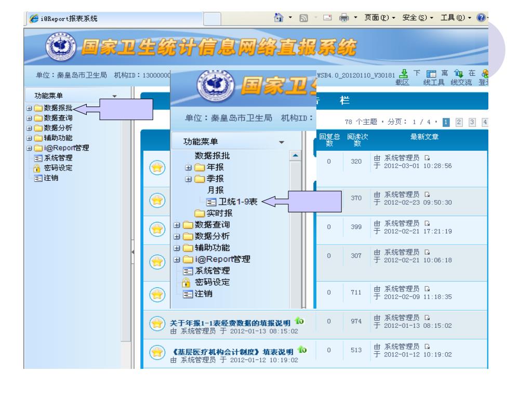Click latest post icon dated 2012-02-21 17:21:19
Screen dimensions: 532x399
click(427, 223)
